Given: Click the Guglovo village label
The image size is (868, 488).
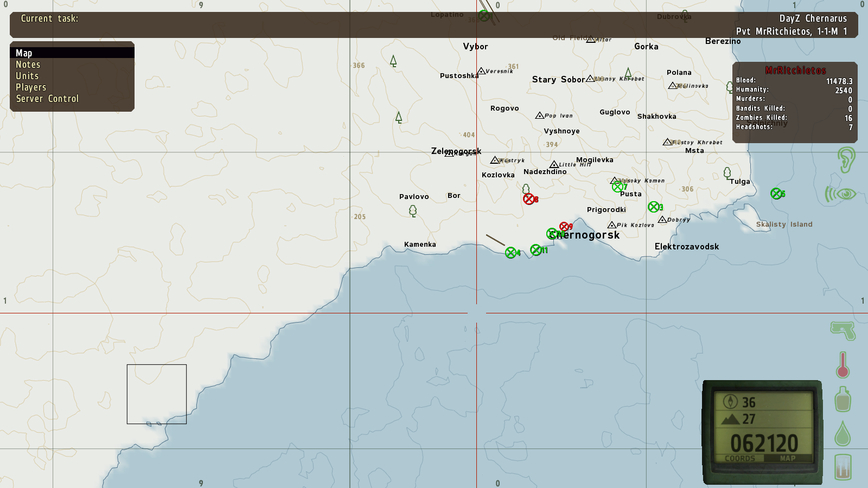Looking at the screenshot, I should click(x=615, y=112).
